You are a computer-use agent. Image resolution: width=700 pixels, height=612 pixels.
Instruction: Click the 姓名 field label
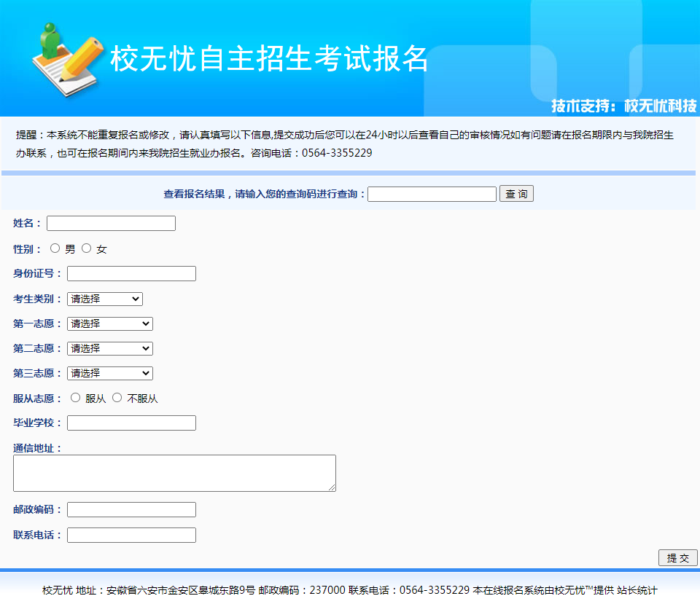pyautogui.click(x=27, y=224)
